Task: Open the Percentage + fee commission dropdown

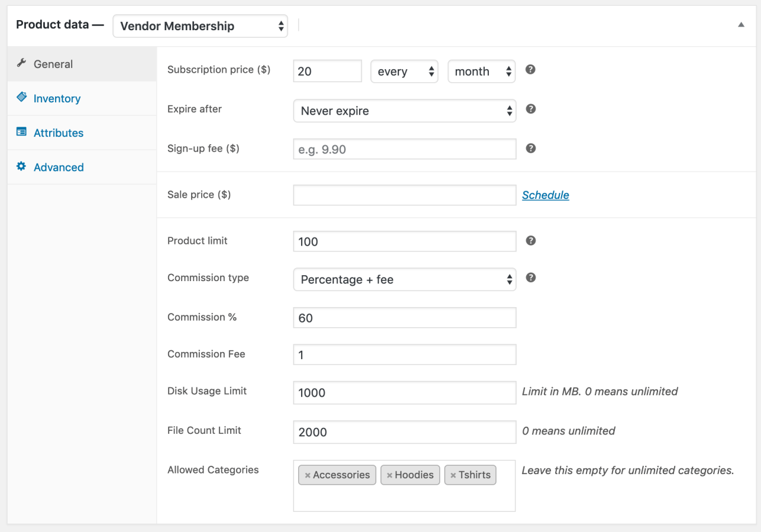Action: (x=404, y=279)
